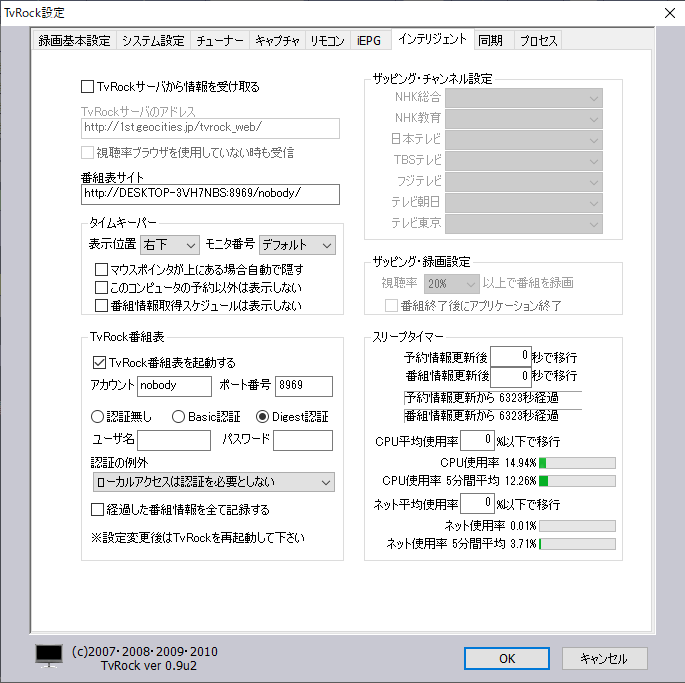The width and height of the screenshot is (685, 683).
Task: Click the 番組情報更新から 6323秒経過 text
Action: (482, 416)
